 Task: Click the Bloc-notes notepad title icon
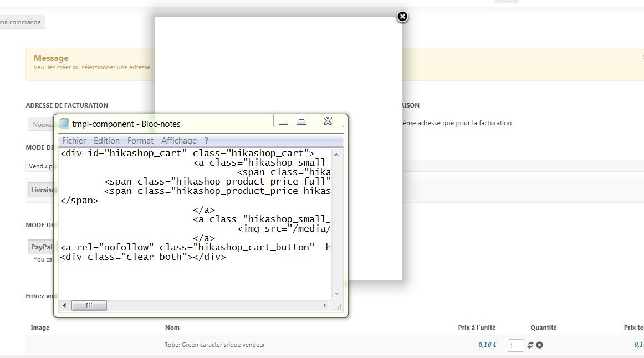coord(64,124)
